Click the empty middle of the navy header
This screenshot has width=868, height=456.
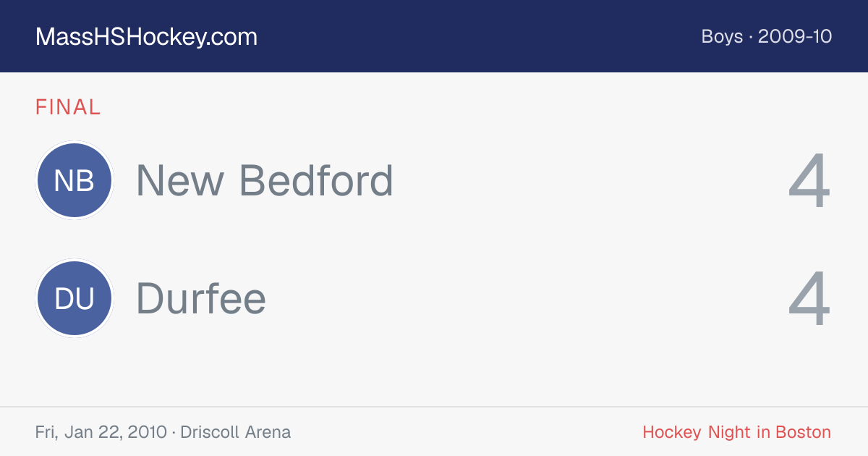[x=477, y=36]
